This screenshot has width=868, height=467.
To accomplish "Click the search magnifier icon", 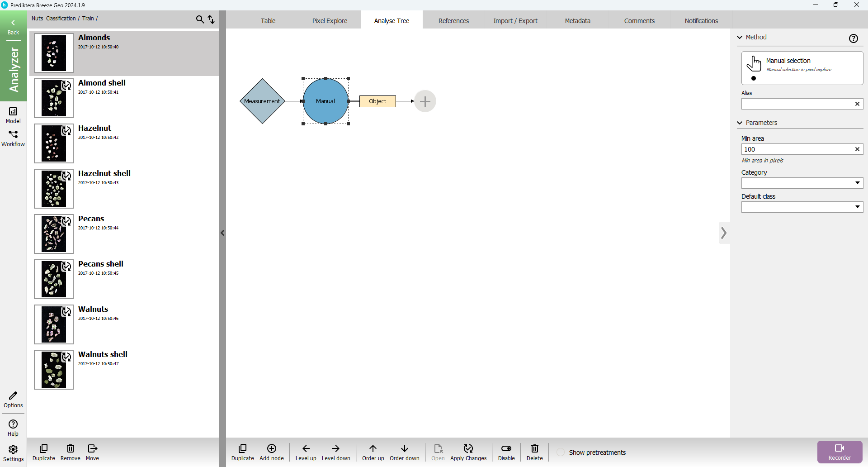I will click(x=200, y=19).
